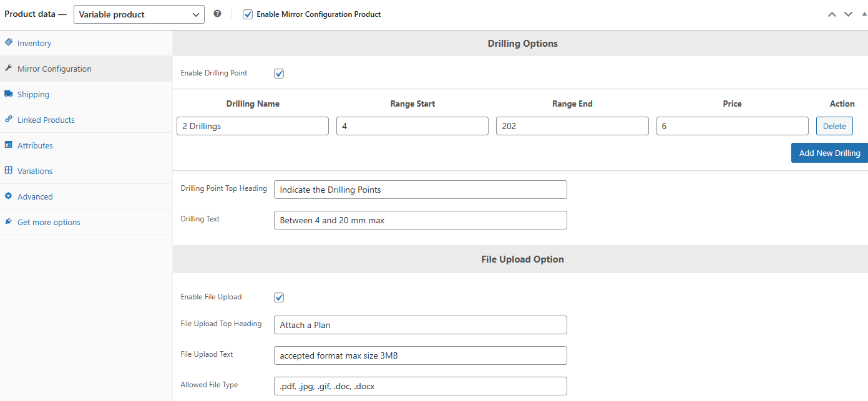Toggle Enable Mirror Configuration Product checkbox
The image size is (868, 401).
248,14
